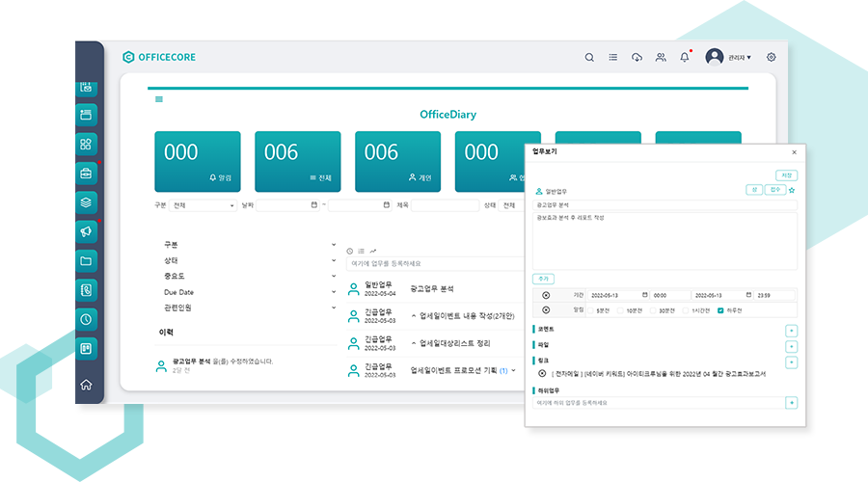Viewport: 868px width, 482px height.
Task: Select the 알림 000 summary card
Action: (x=198, y=161)
